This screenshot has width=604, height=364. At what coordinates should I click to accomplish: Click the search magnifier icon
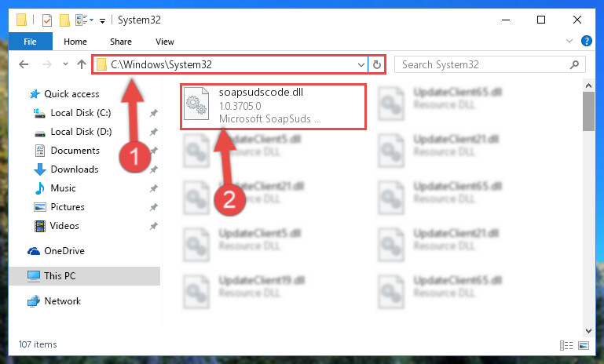click(x=574, y=64)
